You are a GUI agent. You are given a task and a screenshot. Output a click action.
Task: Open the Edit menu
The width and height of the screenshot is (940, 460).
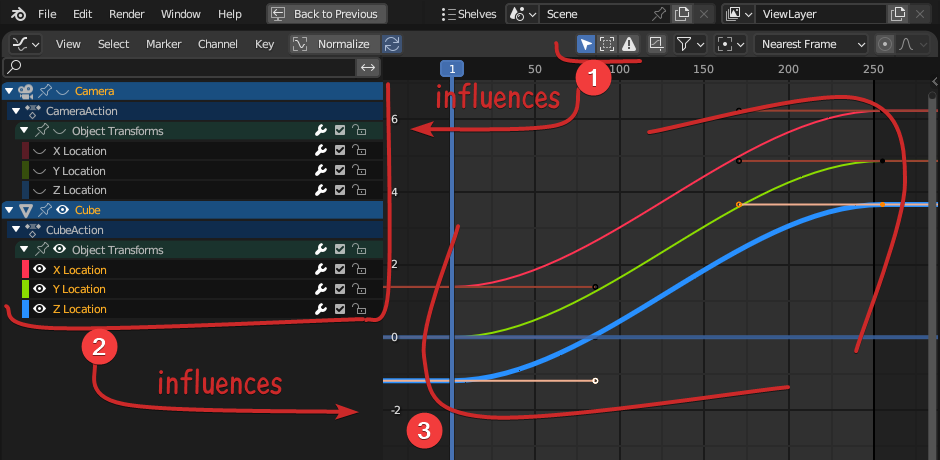83,14
